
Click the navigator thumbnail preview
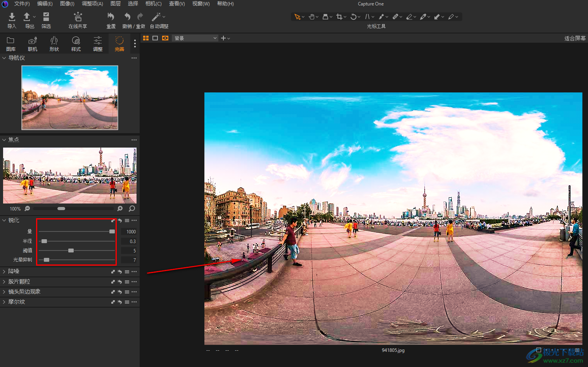(x=70, y=97)
